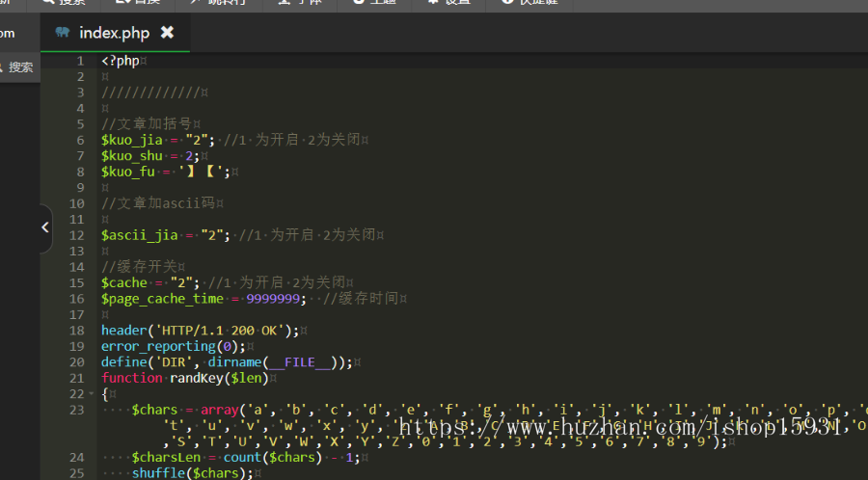Image resolution: width=868 pixels, height=480 pixels.
Task: Switch to the tab left of index.php
Action: (x=10, y=33)
